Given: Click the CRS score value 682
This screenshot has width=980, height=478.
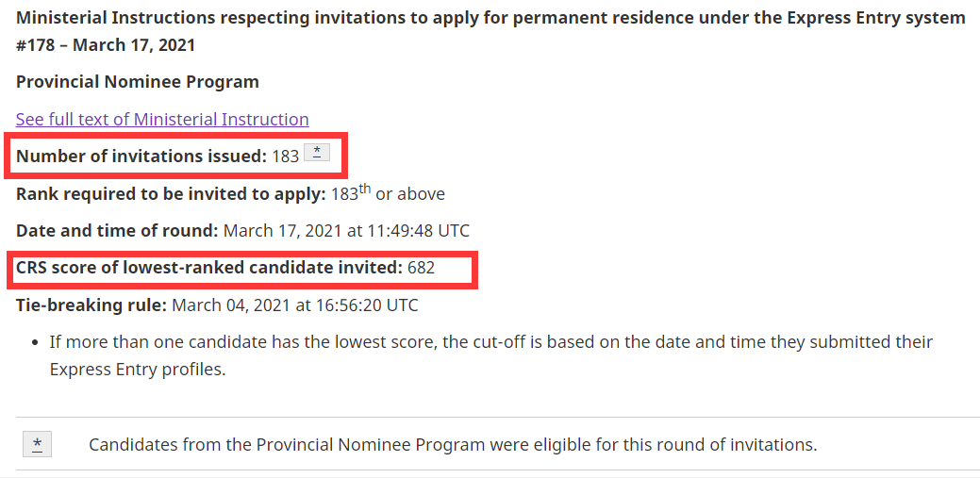Looking at the screenshot, I should [x=421, y=268].
